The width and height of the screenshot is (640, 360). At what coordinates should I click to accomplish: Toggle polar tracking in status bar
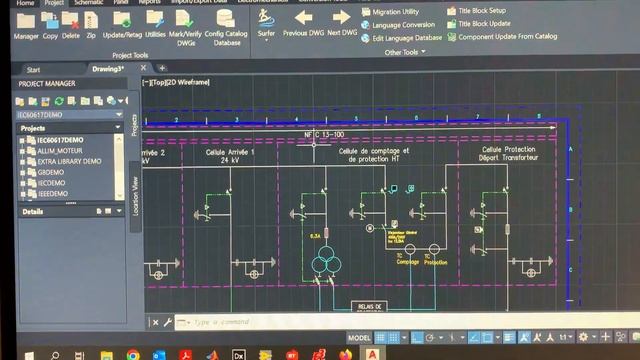point(430,338)
